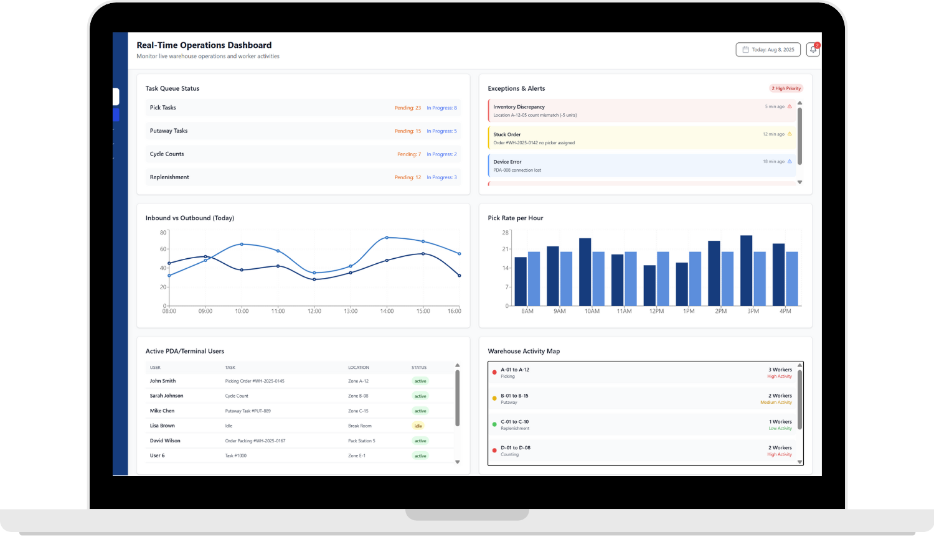Toggle John Smith's active status badge
The width and height of the screenshot is (934, 560).
(x=420, y=381)
